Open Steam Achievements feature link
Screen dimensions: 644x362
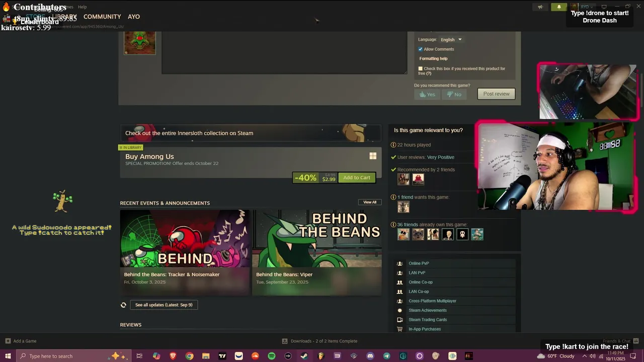point(455,310)
